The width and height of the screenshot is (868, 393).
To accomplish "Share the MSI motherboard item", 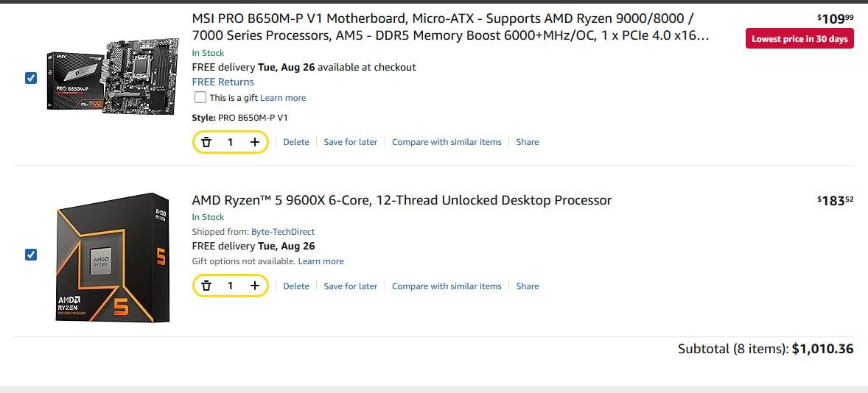I will click(x=528, y=142).
